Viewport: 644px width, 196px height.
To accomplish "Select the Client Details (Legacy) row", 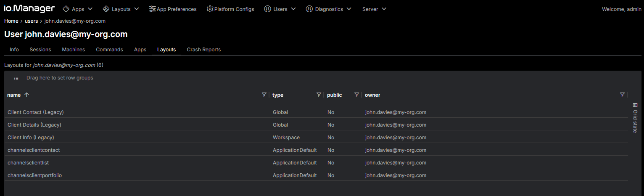I will coord(316,125).
